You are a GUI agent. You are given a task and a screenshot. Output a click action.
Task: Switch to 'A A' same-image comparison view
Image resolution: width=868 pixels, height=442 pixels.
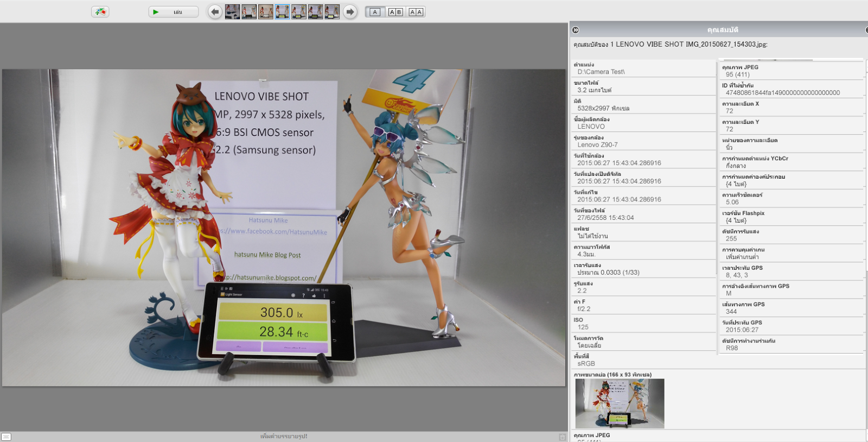pyautogui.click(x=416, y=12)
